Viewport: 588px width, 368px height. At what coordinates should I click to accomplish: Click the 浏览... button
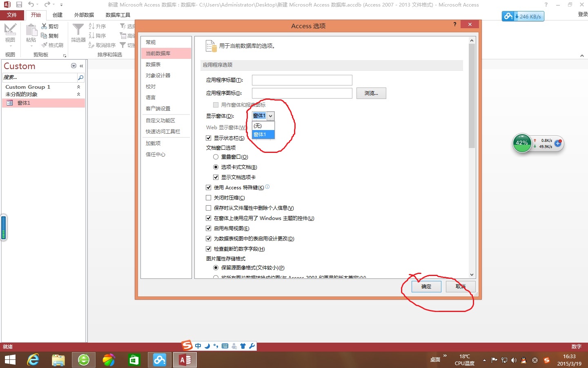point(371,93)
